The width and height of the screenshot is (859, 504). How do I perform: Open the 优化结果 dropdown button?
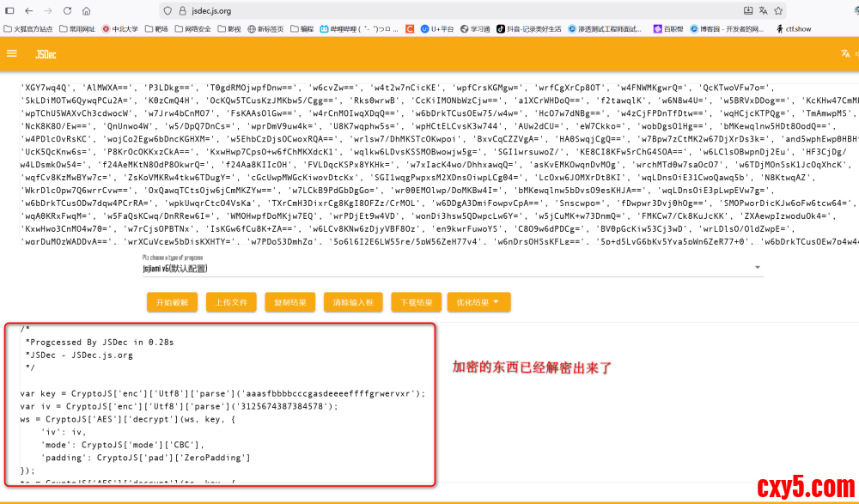tap(478, 302)
